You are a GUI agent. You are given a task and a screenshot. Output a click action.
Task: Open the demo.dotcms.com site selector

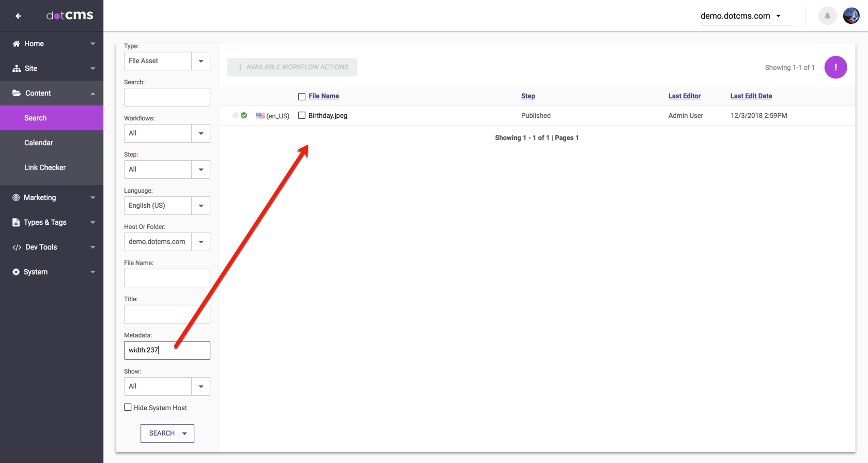click(x=740, y=16)
